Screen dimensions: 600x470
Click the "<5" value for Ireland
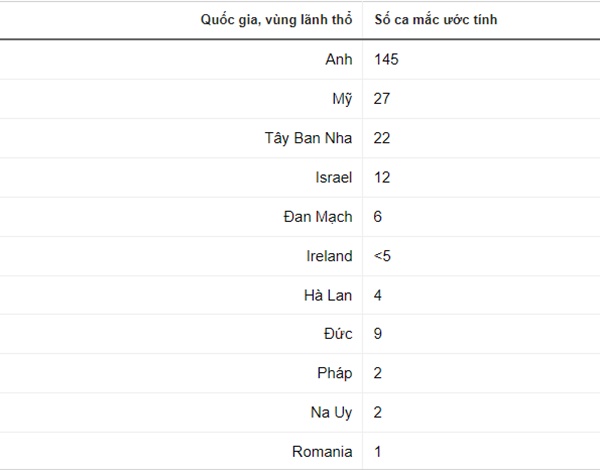(382, 256)
